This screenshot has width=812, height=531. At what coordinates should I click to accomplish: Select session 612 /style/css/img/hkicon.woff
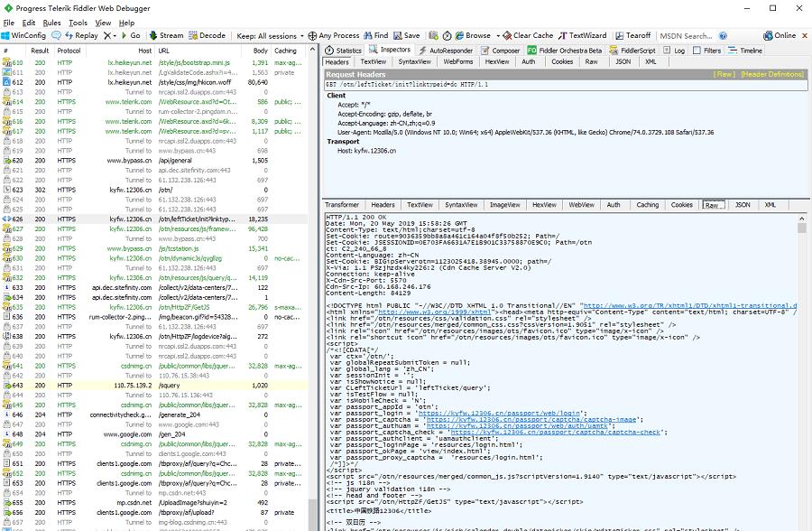click(154, 82)
